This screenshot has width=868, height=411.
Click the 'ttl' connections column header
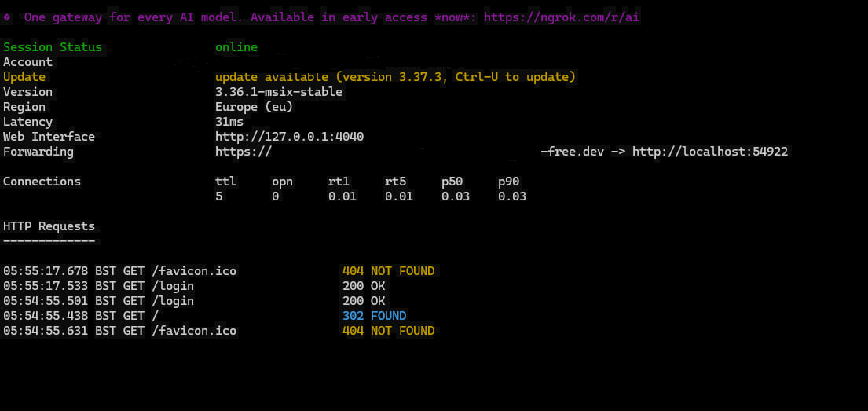[225, 182]
